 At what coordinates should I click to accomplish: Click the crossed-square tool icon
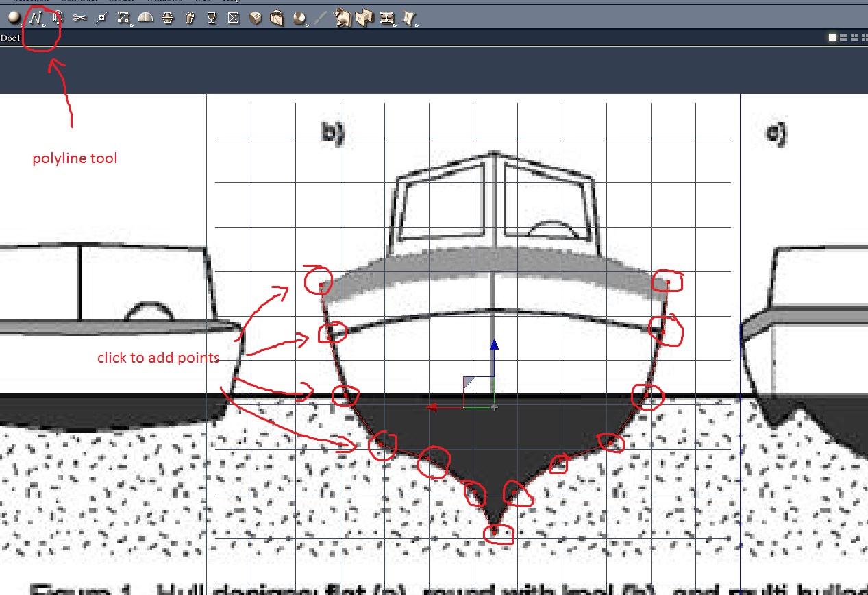[233, 18]
